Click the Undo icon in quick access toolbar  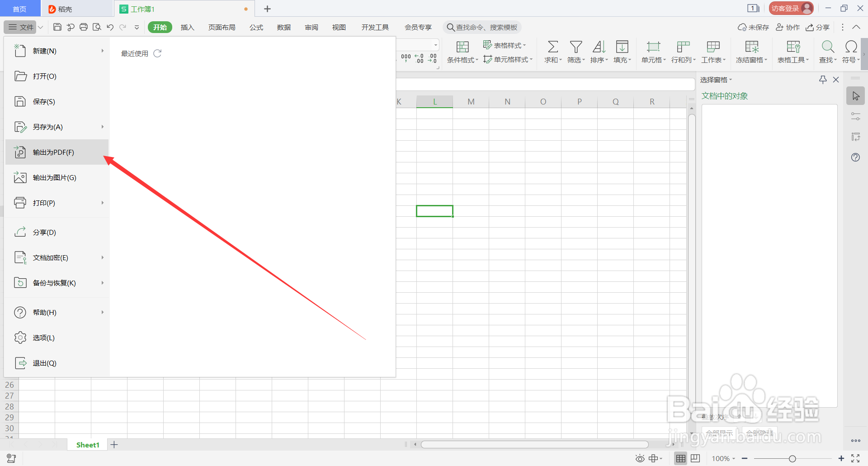point(110,27)
